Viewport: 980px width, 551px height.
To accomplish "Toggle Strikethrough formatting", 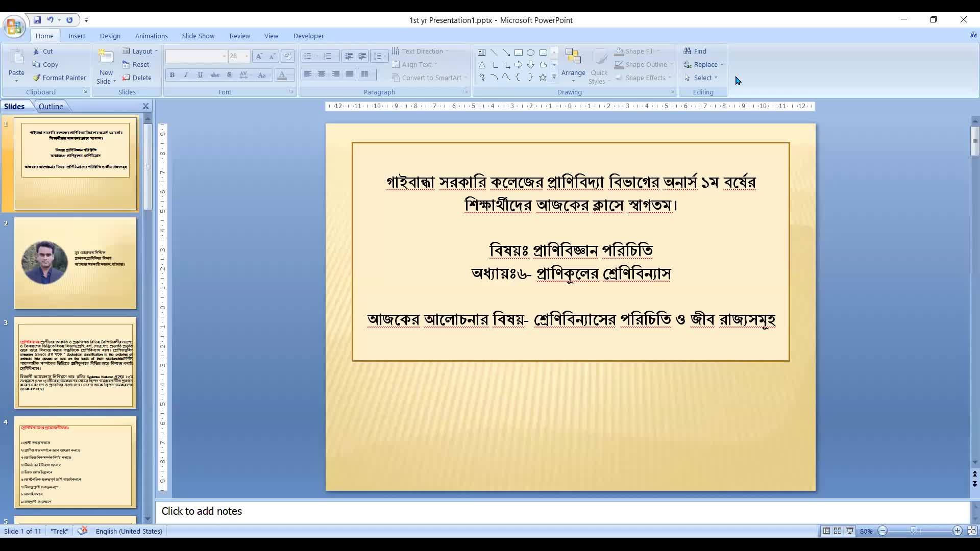I will tap(215, 75).
